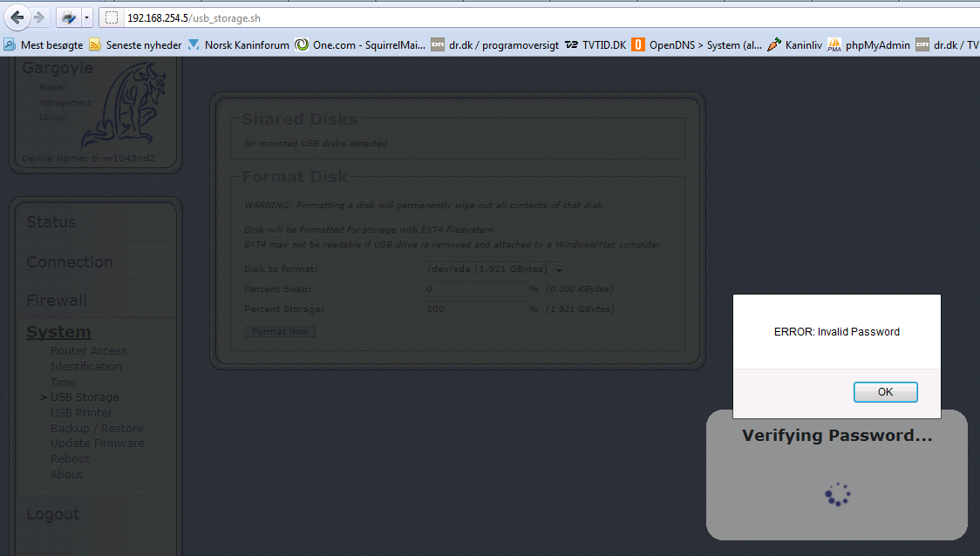Dismiss the Invalid Password error with OK
The image size is (980, 556).
pos(885,391)
